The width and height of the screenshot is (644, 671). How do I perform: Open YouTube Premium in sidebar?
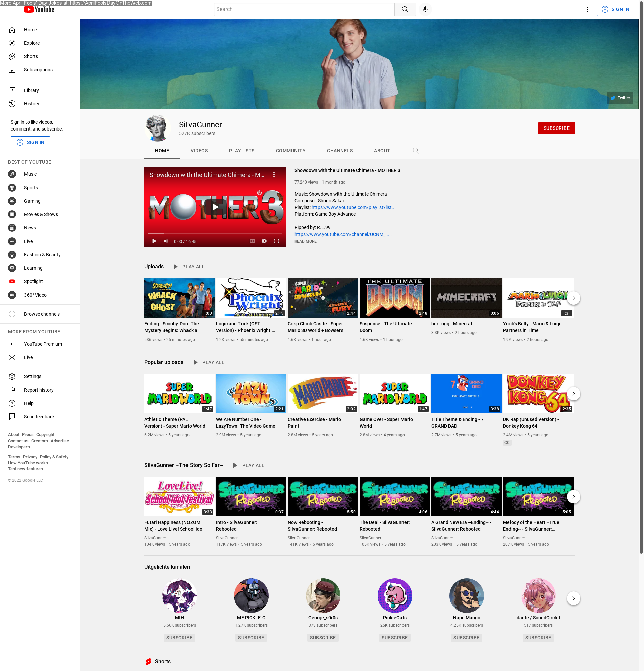coord(40,344)
